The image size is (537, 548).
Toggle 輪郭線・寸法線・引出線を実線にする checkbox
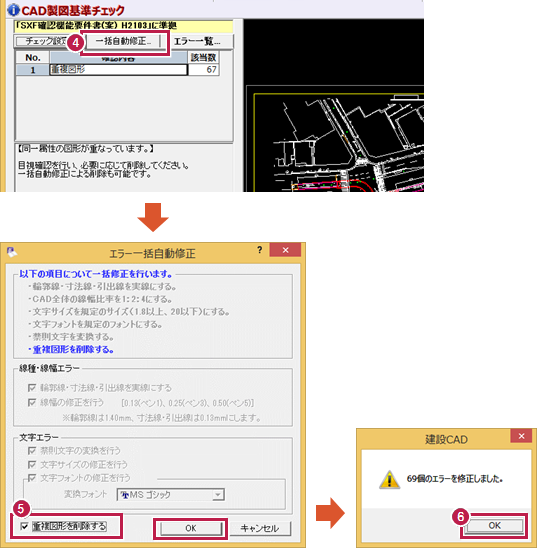(x=32, y=388)
